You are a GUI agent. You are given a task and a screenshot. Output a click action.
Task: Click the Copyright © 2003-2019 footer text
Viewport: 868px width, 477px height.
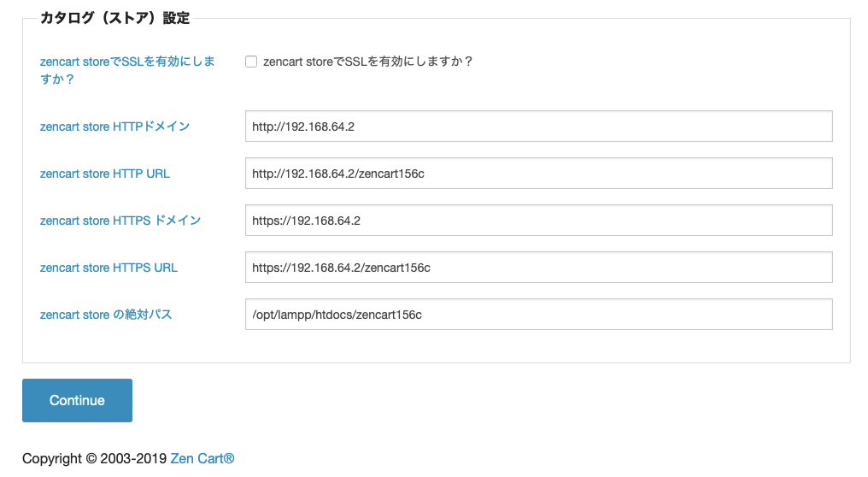[95, 459]
